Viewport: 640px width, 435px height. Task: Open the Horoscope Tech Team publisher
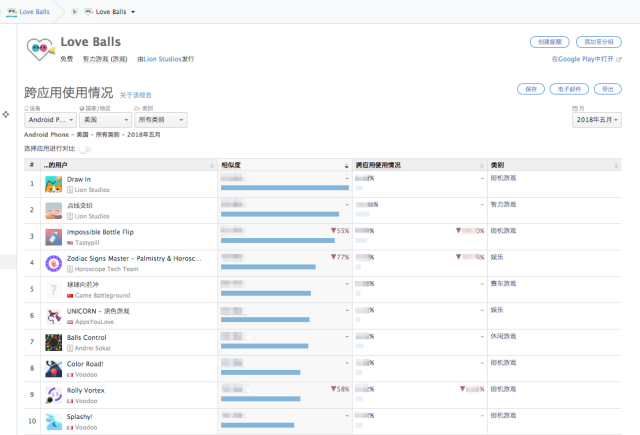106,269
